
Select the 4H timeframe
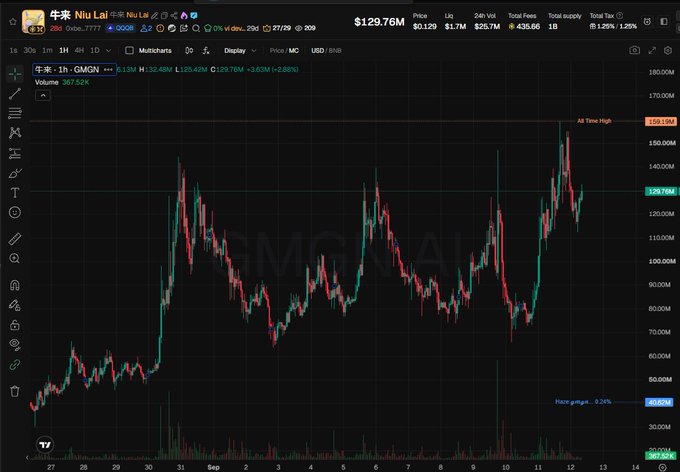pos(79,50)
